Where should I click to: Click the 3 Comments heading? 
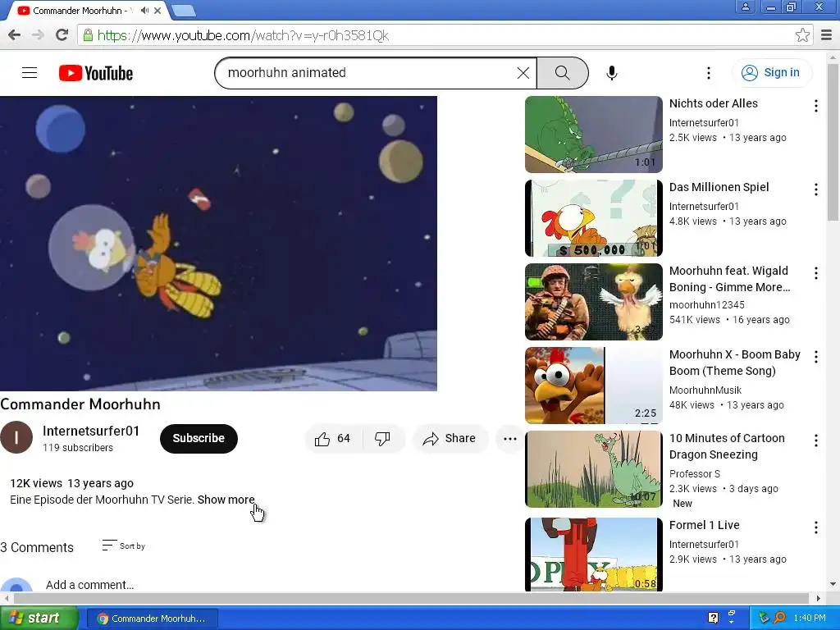click(37, 547)
